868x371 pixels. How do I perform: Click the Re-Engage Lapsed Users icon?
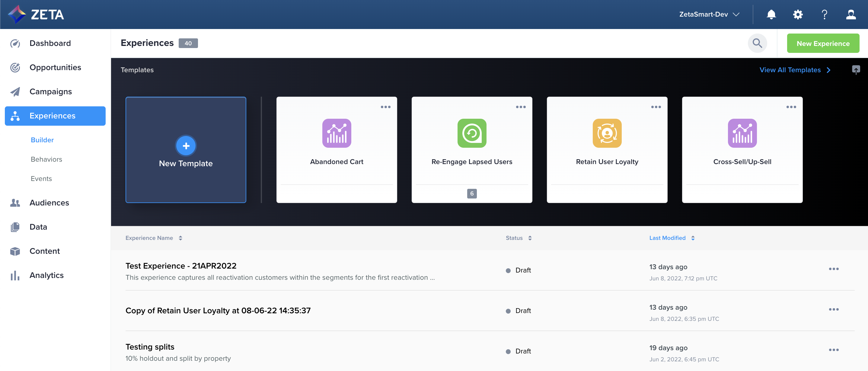tap(471, 133)
